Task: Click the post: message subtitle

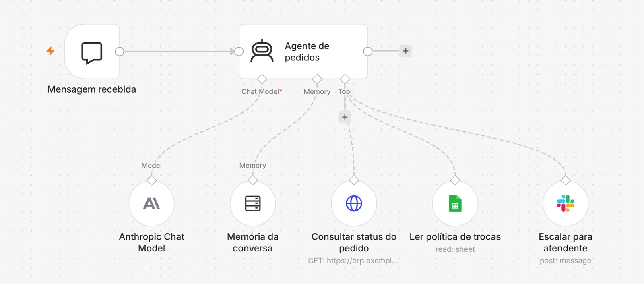Action: coord(566,261)
